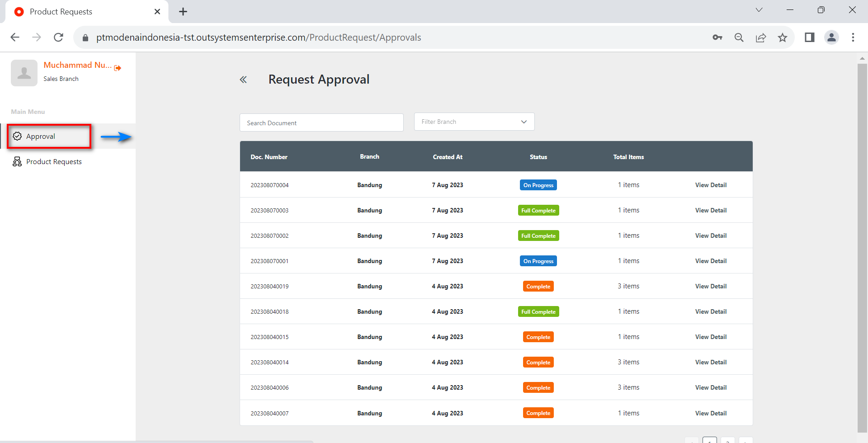Screen dimensions: 868x443
Task: Open a new browser tab
Action: (183, 12)
